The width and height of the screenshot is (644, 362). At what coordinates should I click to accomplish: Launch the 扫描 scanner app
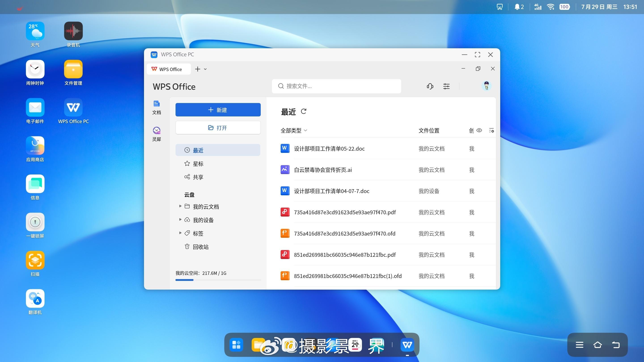coord(35,260)
